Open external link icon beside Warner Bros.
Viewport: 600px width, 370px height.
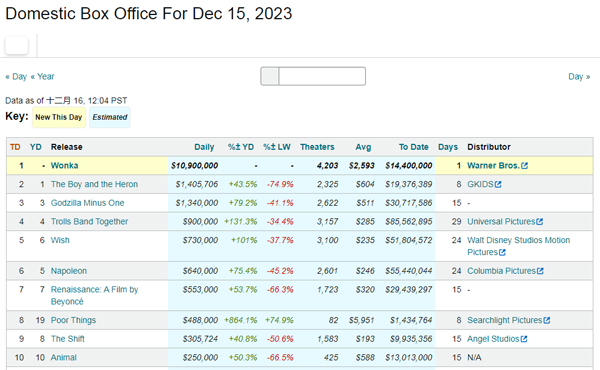click(525, 166)
